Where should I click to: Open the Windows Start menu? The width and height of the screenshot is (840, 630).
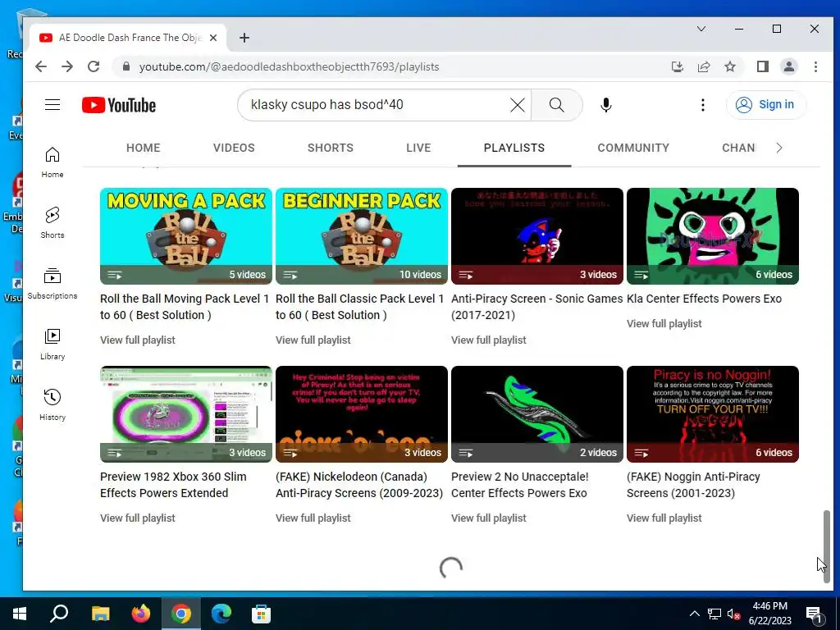(x=20, y=614)
